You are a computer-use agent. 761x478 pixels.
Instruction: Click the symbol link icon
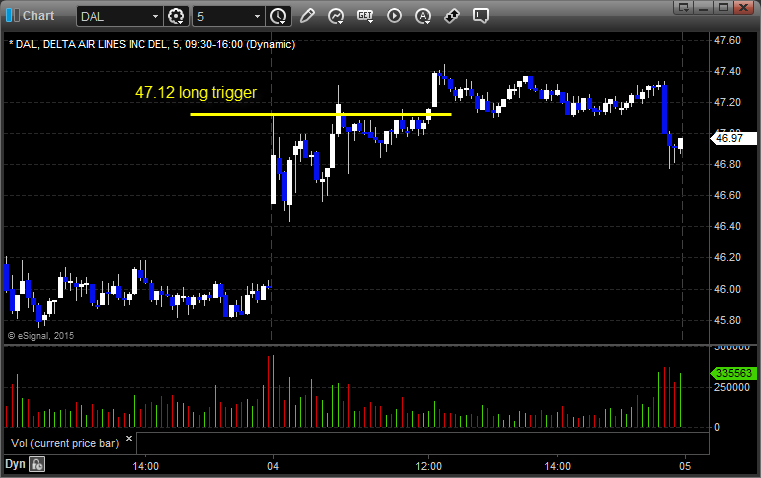pyautogui.click(x=452, y=16)
